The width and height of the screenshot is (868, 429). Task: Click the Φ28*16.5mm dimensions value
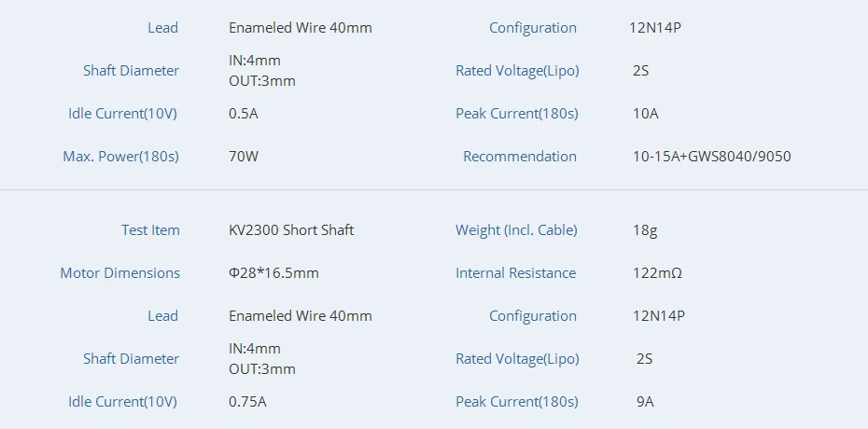[x=274, y=273]
